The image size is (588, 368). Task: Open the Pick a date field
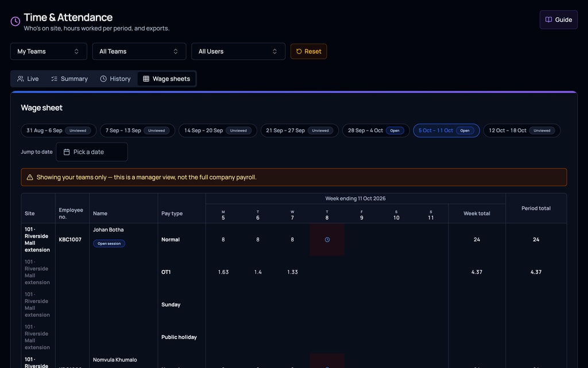point(91,152)
